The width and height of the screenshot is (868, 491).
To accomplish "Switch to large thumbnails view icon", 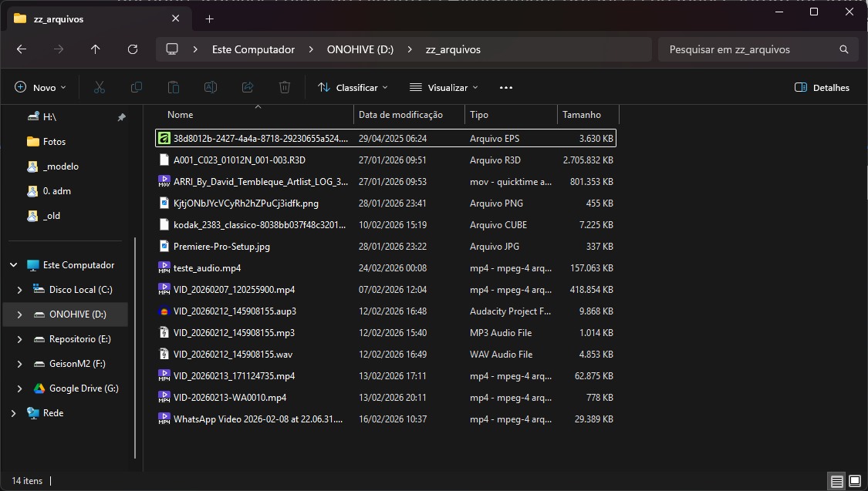I will point(854,481).
